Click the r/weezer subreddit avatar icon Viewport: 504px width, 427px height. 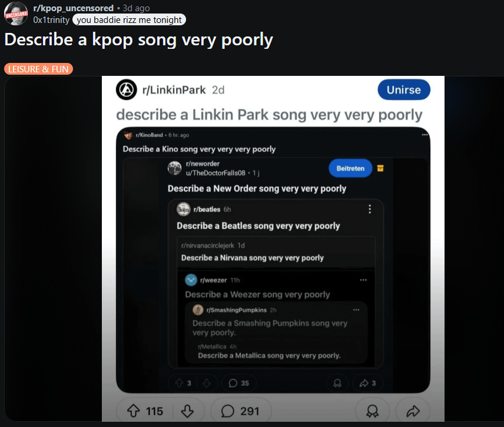190,280
